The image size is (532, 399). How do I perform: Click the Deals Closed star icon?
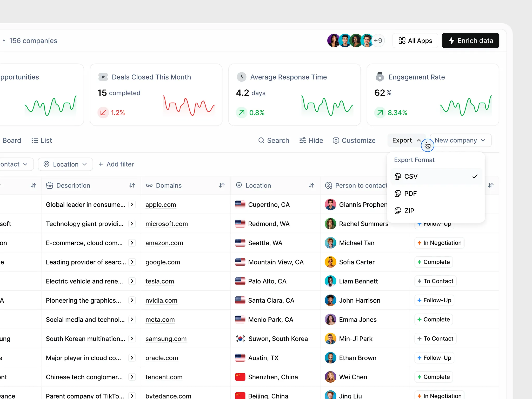103,77
